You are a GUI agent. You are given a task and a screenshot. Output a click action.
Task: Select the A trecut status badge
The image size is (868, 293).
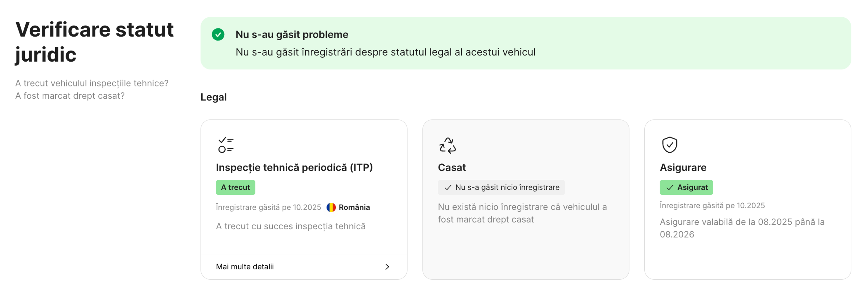[235, 187]
